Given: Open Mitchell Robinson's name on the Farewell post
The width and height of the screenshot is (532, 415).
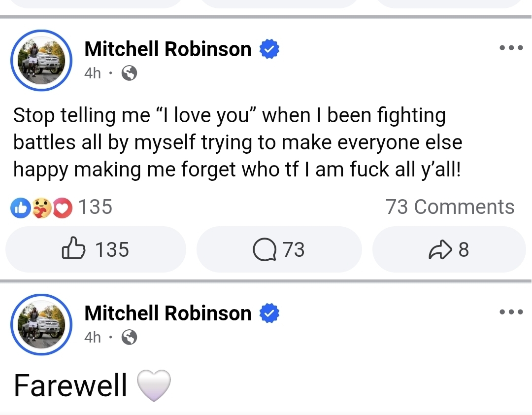Looking at the screenshot, I should (167, 313).
